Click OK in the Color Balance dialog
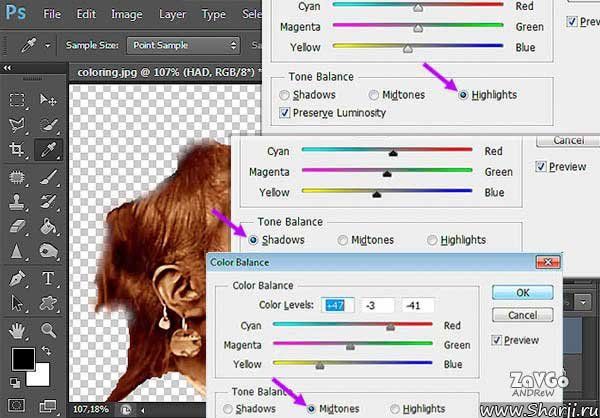This screenshot has height=418, width=600. pyautogui.click(x=521, y=293)
